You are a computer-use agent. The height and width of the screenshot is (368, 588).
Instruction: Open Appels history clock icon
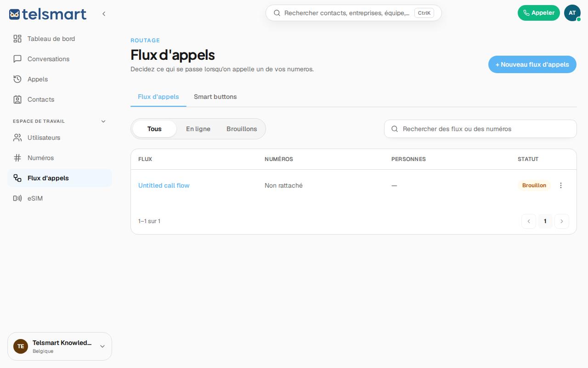tap(17, 79)
